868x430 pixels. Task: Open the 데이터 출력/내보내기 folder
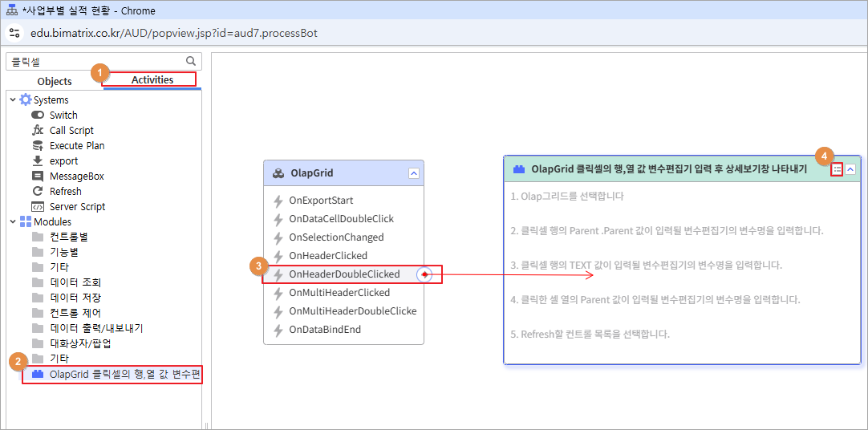coord(97,328)
